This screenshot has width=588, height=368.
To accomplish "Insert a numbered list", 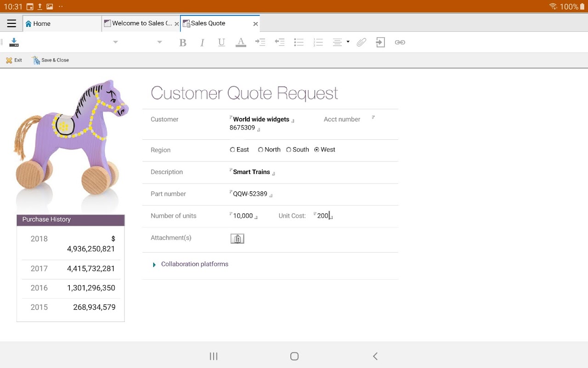I will tap(318, 42).
